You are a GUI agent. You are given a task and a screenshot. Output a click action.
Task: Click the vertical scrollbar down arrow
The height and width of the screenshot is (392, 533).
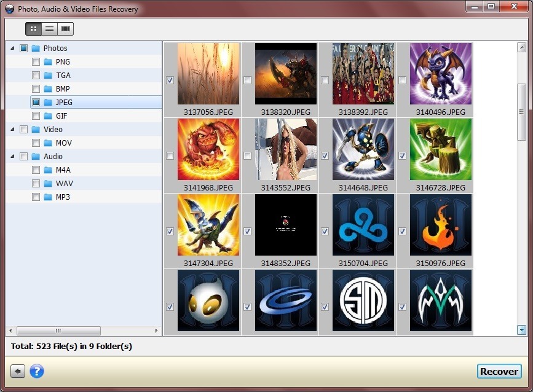522,330
